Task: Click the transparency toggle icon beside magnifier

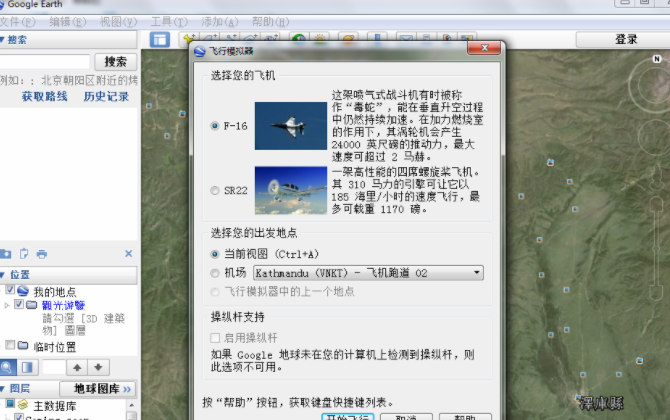Action: coord(27,367)
